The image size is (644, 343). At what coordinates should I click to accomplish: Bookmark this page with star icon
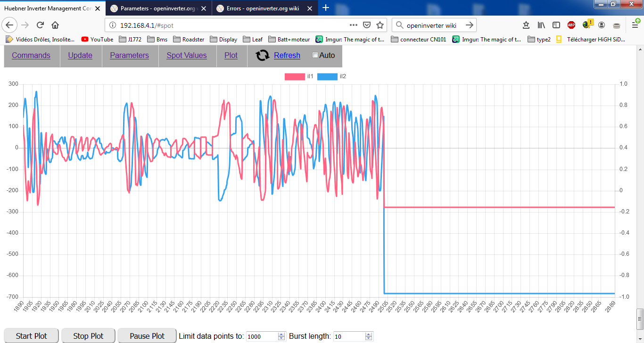click(x=380, y=25)
